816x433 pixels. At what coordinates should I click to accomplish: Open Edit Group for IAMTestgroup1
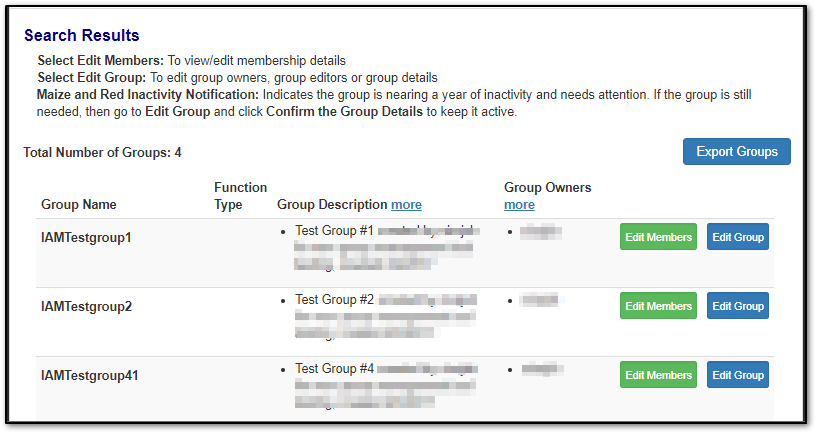point(738,237)
